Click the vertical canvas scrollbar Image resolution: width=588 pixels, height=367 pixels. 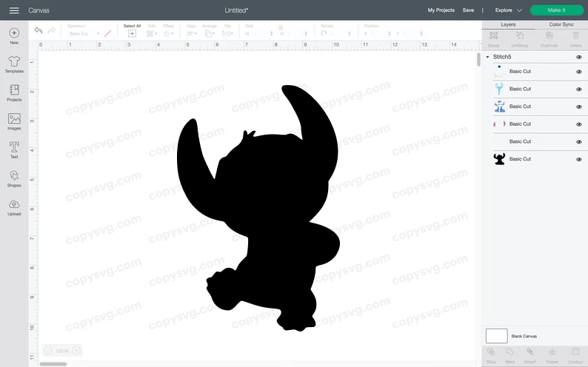tap(478, 60)
